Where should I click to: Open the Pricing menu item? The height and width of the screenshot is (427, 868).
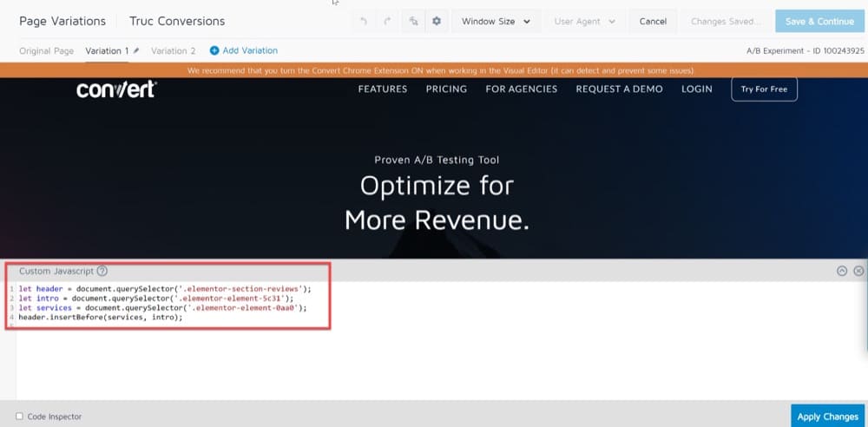(446, 89)
